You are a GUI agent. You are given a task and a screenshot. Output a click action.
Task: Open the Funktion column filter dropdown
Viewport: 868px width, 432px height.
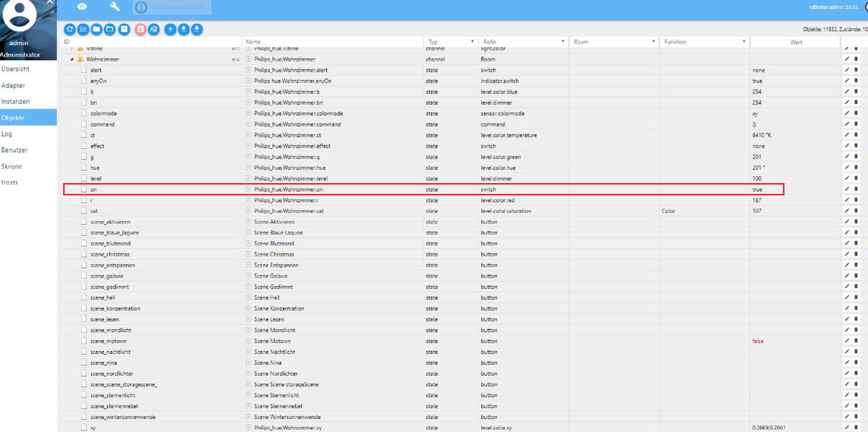coord(744,43)
